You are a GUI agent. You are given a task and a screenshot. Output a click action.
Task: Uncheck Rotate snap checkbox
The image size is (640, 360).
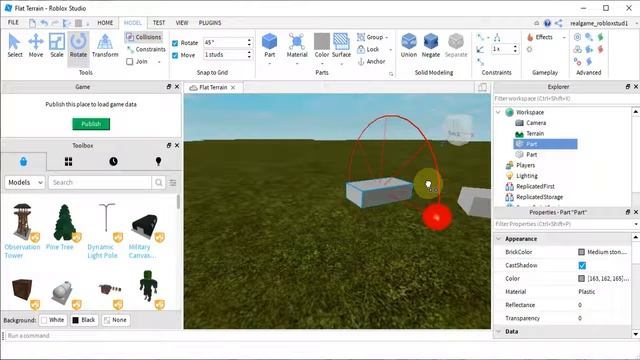(x=175, y=43)
